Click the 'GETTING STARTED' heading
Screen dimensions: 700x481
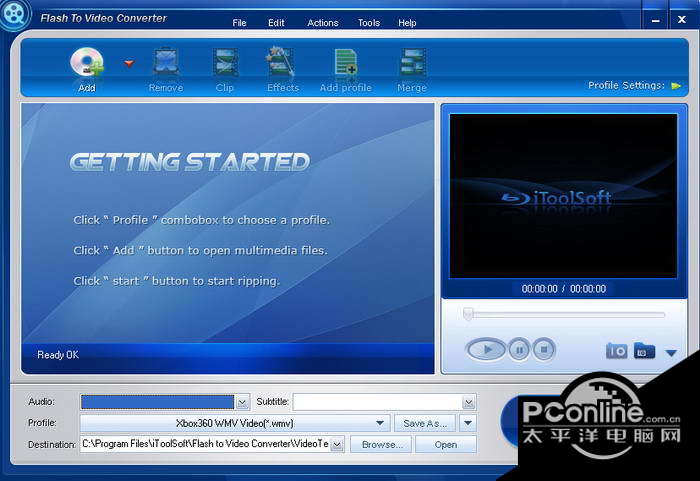pyautogui.click(x=190, y=162)
